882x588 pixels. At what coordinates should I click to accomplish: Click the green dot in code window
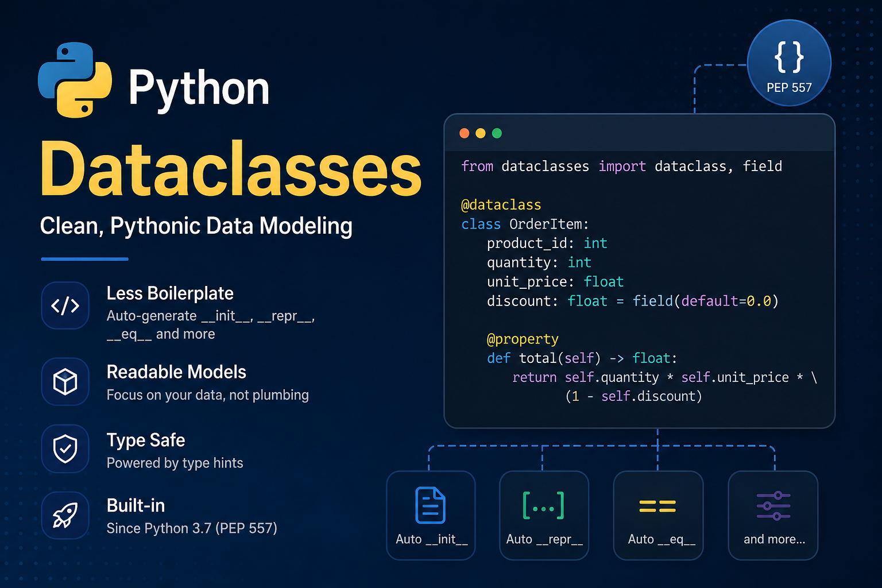coord(497,133)
